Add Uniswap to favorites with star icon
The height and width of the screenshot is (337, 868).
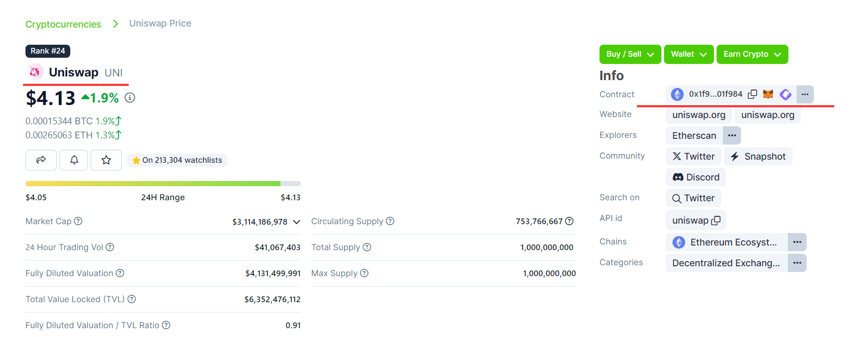(x=106, y=160)
